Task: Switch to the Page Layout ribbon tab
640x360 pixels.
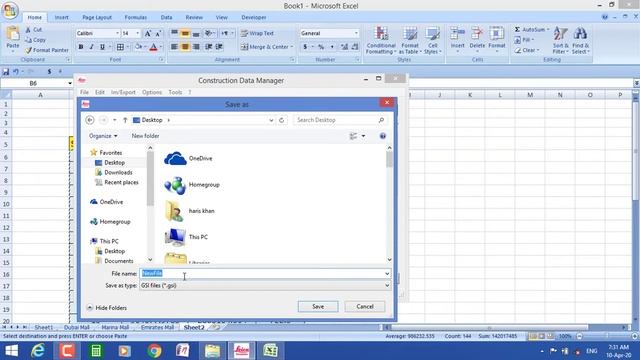Action: [97, 18]
